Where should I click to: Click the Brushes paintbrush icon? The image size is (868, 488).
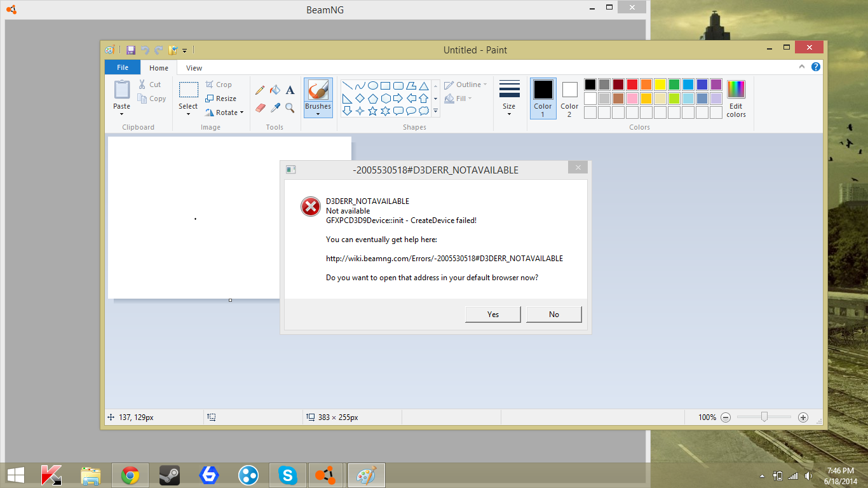click(318, 90)
